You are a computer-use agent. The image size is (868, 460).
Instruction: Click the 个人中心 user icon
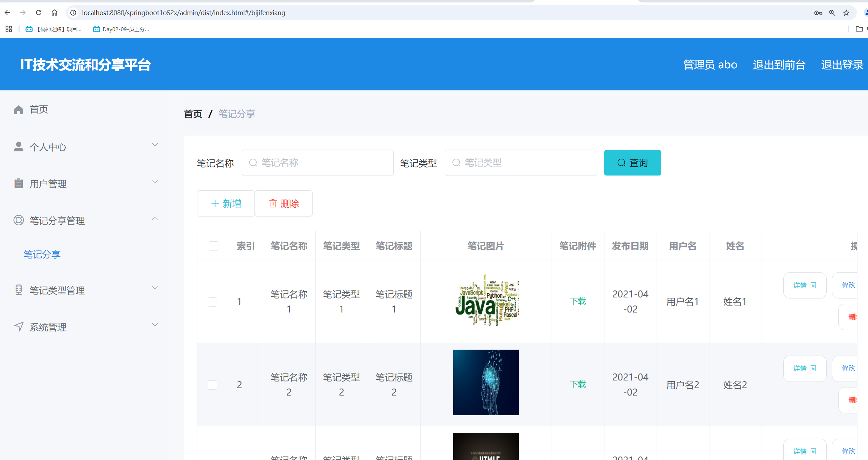[19, 146]
